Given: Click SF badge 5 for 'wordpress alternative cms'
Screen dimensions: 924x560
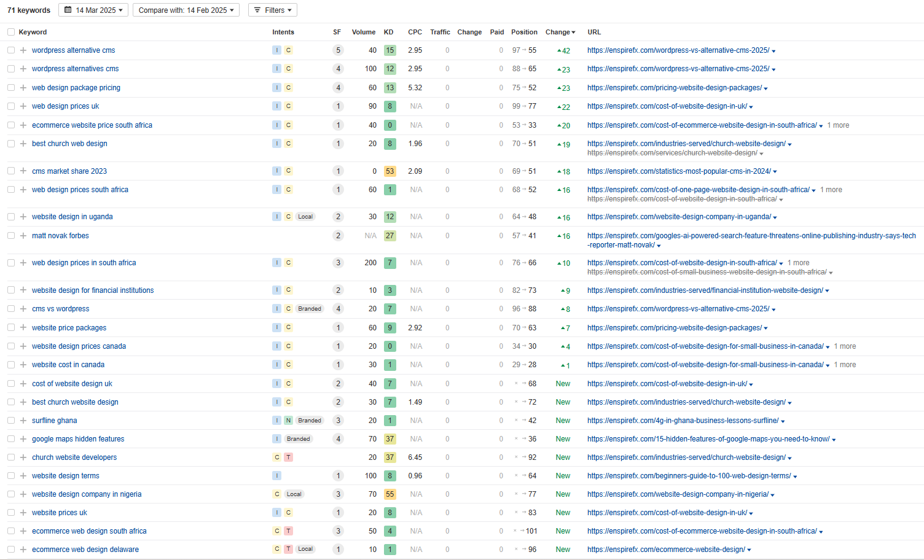Looking at the screenshot, I should click(338, 50).
